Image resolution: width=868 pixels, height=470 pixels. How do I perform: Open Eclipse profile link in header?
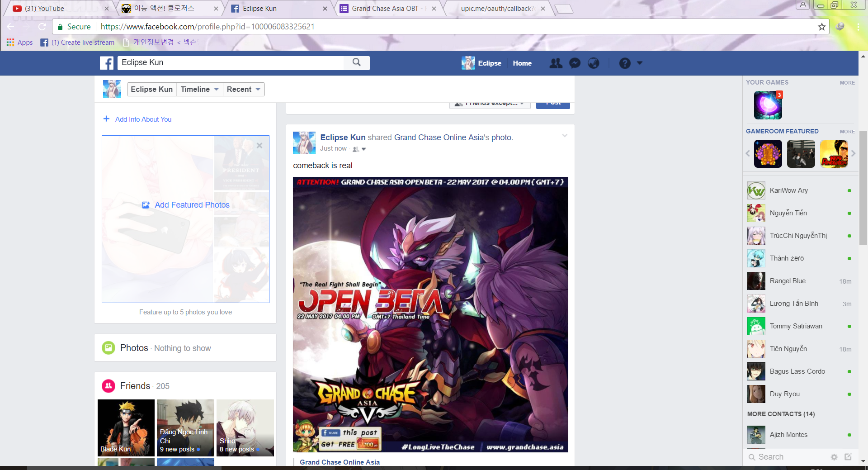(x=481, y=63)
